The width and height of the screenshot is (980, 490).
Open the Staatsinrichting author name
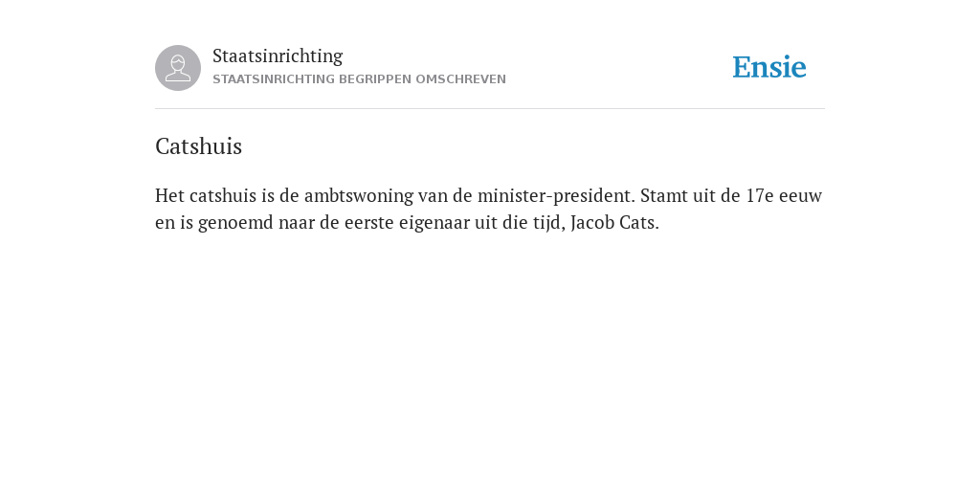tap(278, 56)
